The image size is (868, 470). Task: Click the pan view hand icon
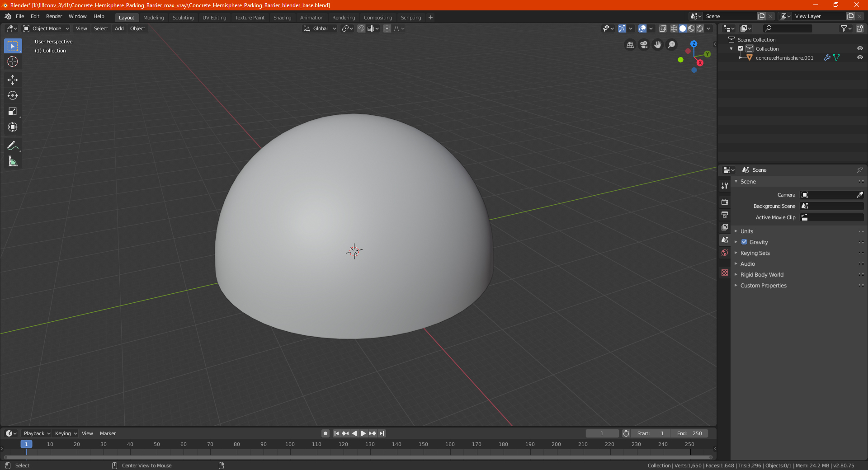[x=658, y=45]
